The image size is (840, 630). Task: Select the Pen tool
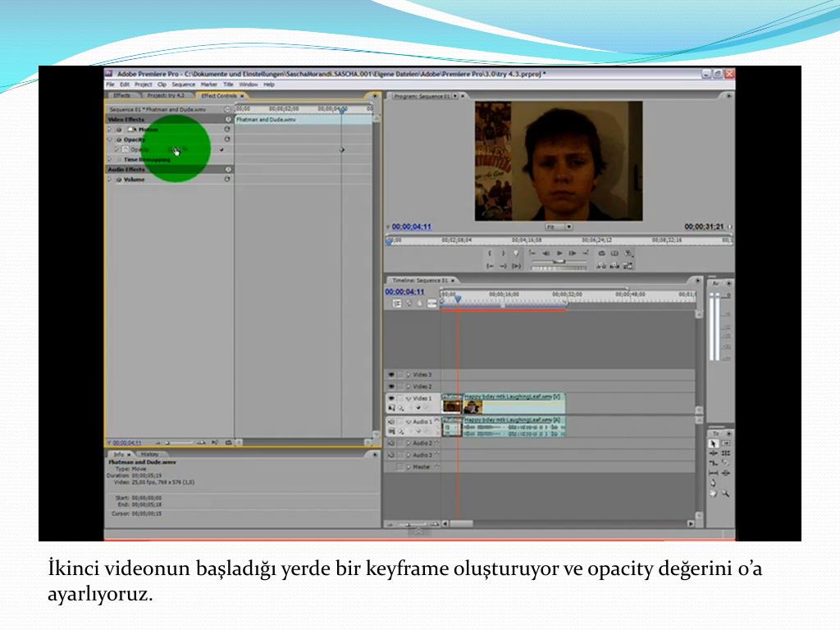pos(713,483)
